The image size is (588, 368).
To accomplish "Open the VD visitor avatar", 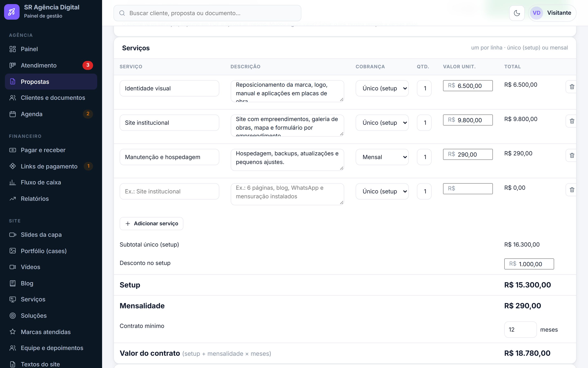I will click(537, 13).
